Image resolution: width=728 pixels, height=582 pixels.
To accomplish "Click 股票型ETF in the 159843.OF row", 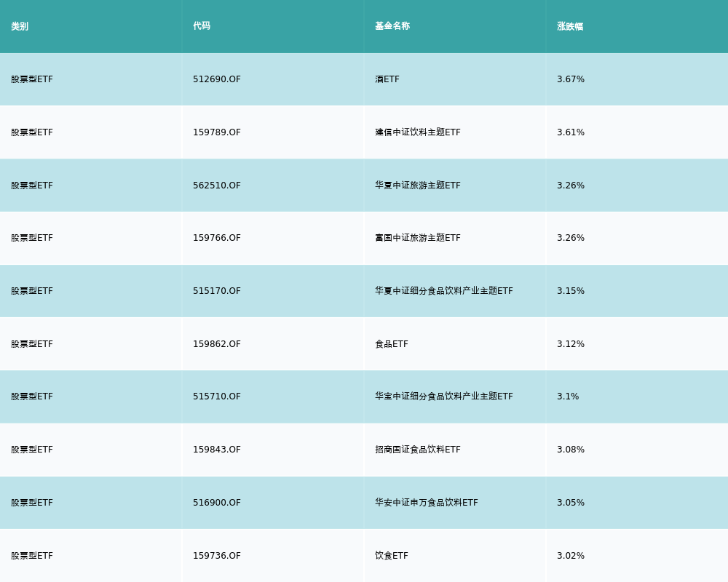I will point(32,450).
